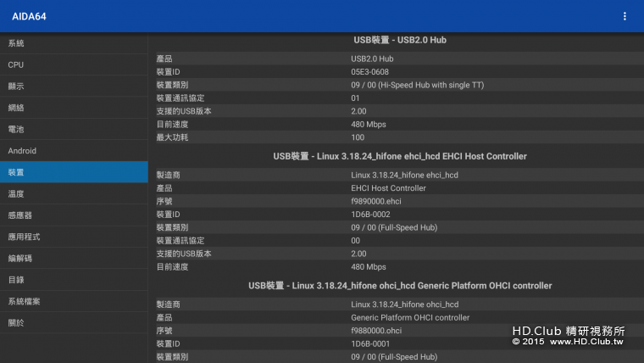Click the 裝置通訊協定 value 00
The height and width of the screenshot is (363, 644).
tap(355, 241)
